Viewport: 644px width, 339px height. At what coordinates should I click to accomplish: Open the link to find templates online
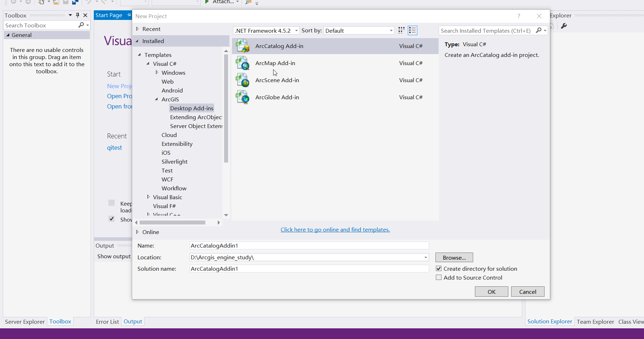point(335,229)
